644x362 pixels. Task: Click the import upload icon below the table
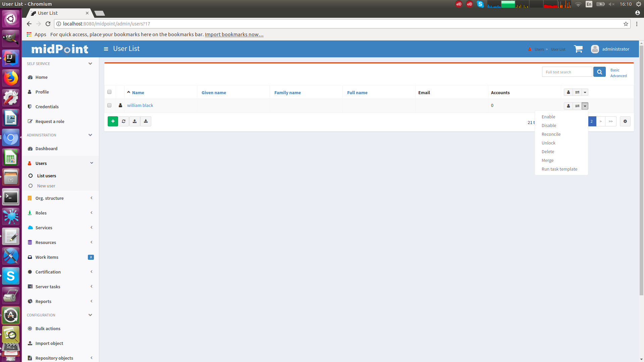point(135,121)
